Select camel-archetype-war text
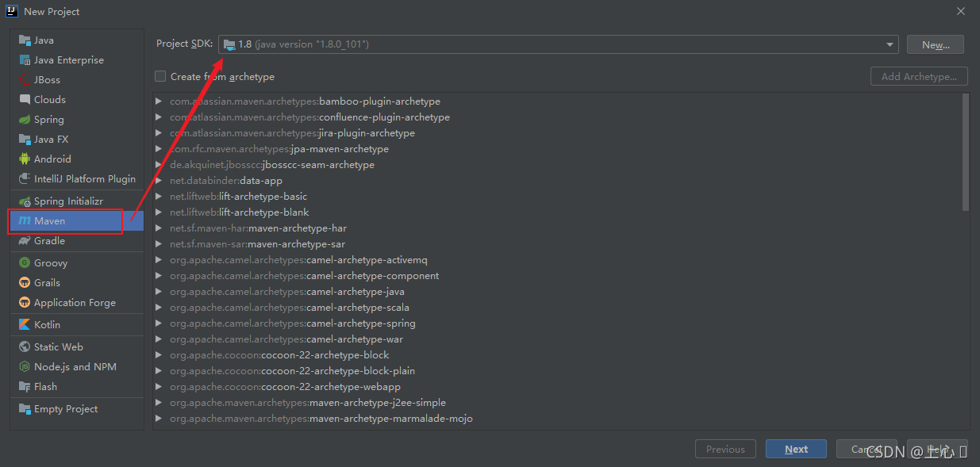Screen dimensions: 980x467 [x=355, y=339]
